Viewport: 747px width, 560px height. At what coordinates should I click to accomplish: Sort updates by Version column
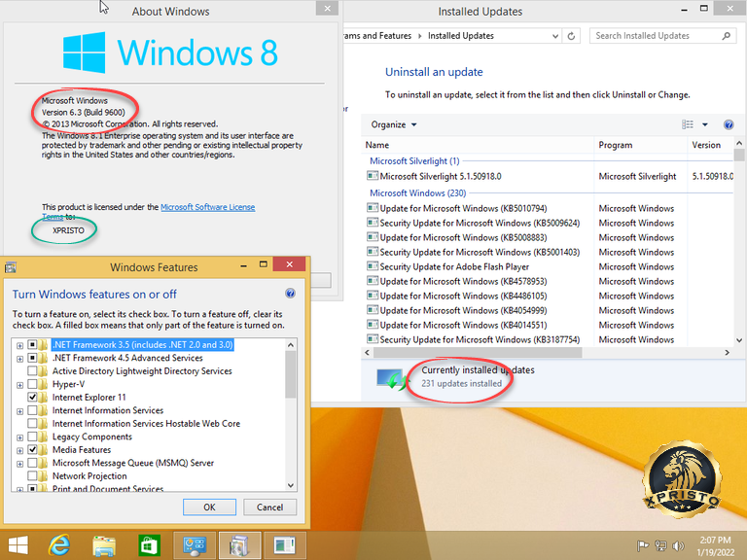[710, 145]
